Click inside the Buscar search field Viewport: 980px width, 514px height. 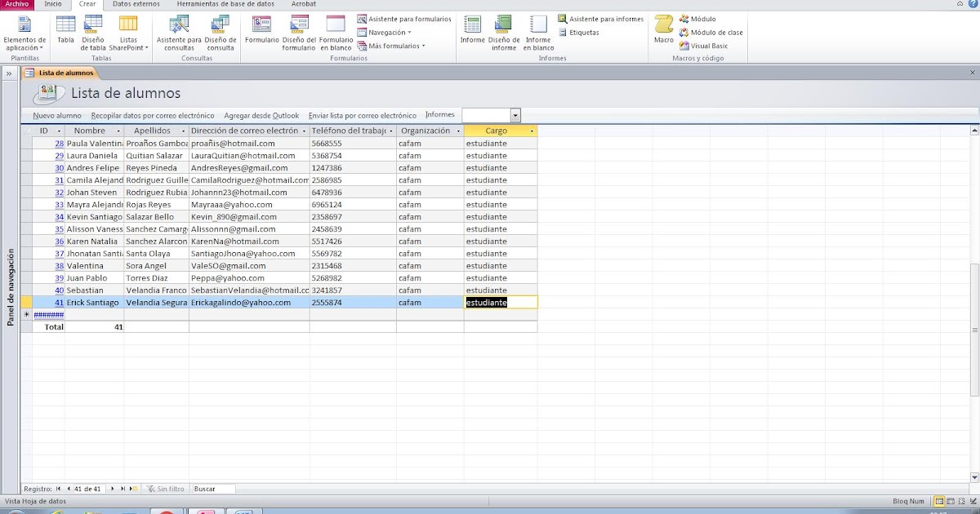click(212, 488)
